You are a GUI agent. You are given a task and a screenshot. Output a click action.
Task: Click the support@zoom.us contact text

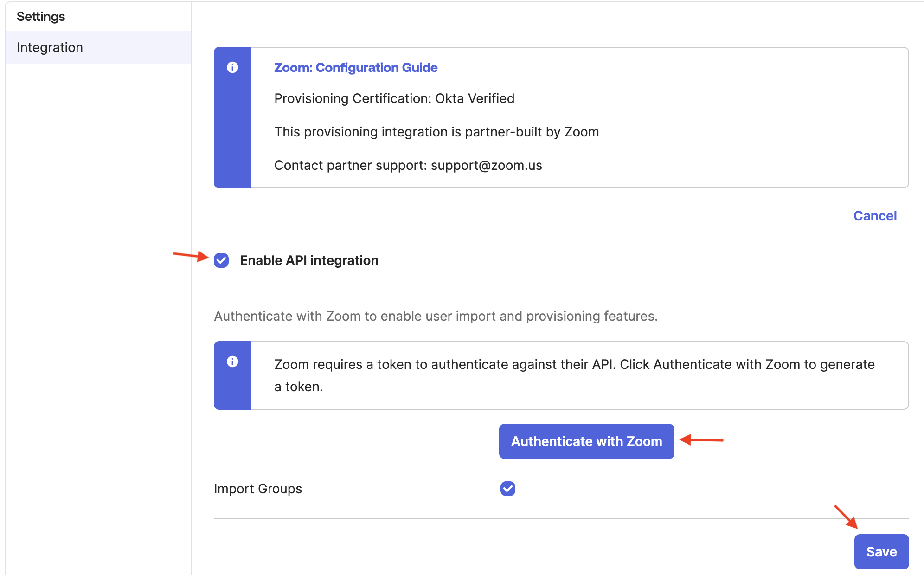tap(486, 165)
